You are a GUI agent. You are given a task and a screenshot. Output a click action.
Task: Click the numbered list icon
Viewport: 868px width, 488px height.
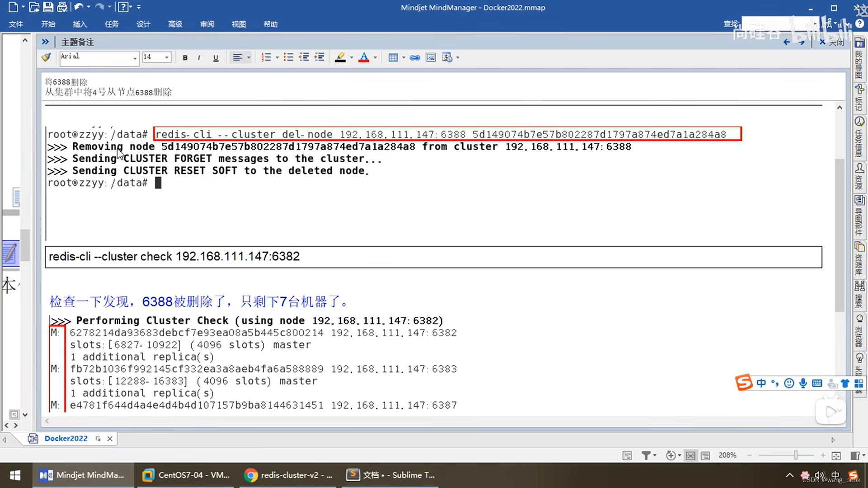[266, 57]
